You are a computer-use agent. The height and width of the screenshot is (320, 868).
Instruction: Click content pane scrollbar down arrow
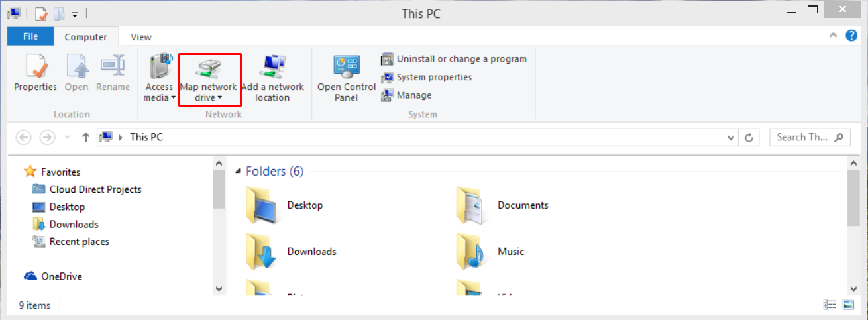853,288
